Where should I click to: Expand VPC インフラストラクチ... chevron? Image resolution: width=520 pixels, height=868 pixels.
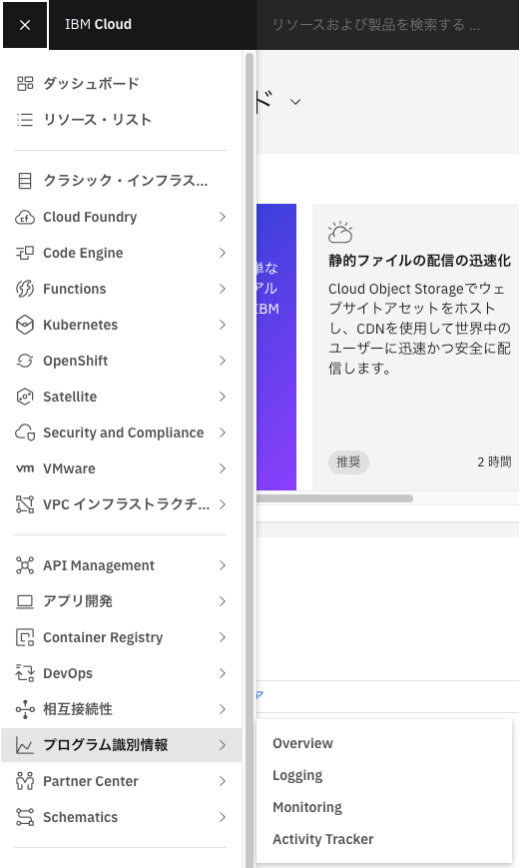click(x=222, y=504)
